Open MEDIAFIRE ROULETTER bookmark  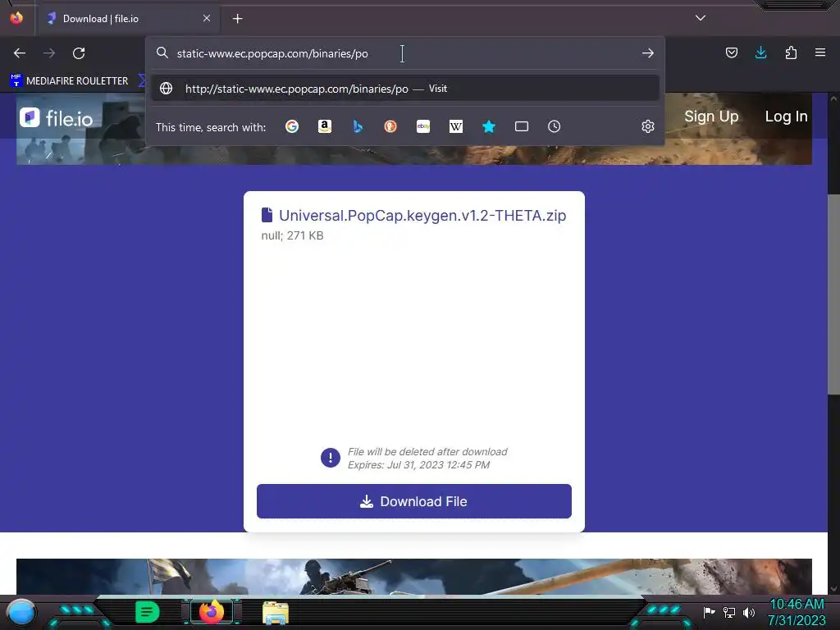pyautogui.click(x=70, y=81)
